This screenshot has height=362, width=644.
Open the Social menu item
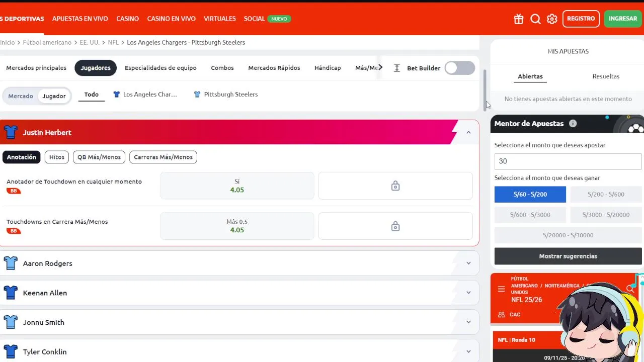(254, 19)
